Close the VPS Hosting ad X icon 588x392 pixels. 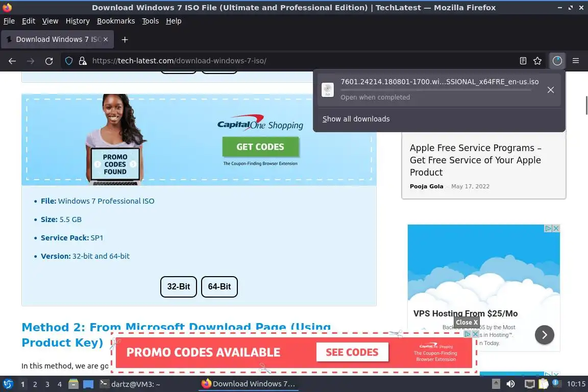tap(556, 228)
